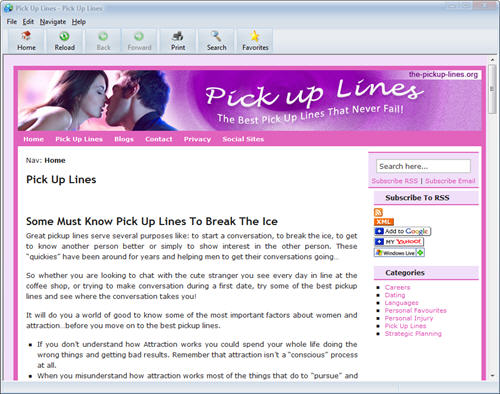Open the Help menu
Image resolution: width=500 pixels, height=394 pixels.
tap(79, 22)
